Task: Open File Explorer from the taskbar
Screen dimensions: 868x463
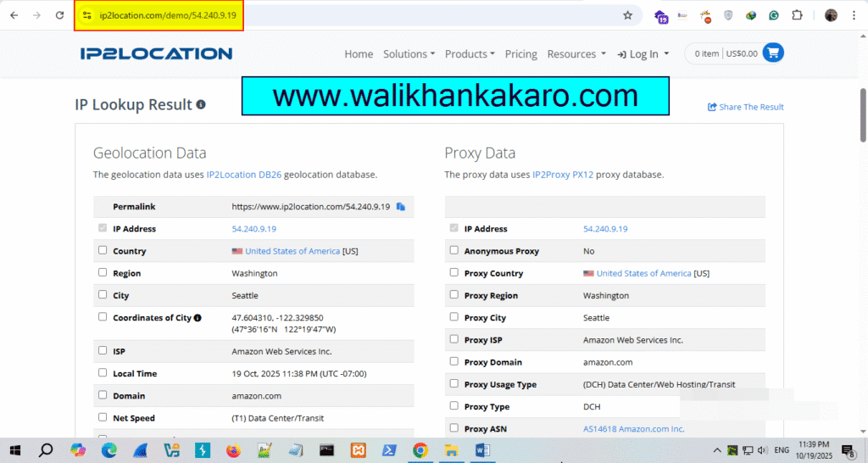Action: [451, 450]
